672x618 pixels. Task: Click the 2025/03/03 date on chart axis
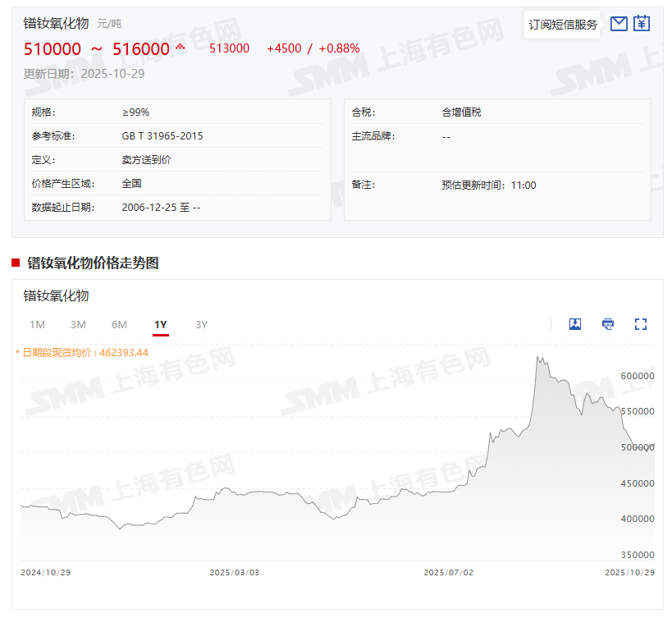(x=234, y=572)
